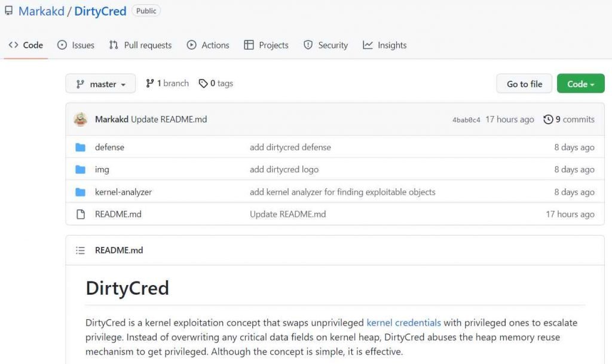Image resolution: width=612 pixels, height=364 pixels.
Task: View the 1 branch link
Action: [167, 84]
